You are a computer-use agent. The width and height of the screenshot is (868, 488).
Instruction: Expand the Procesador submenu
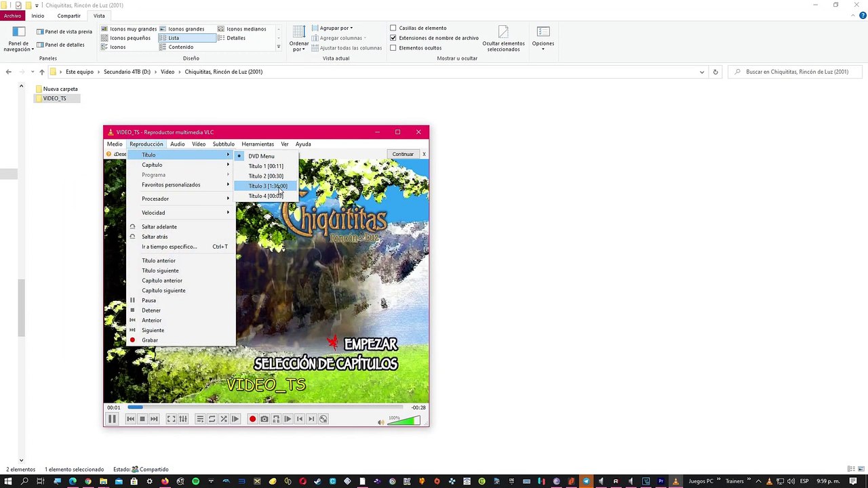click(181, 199)
